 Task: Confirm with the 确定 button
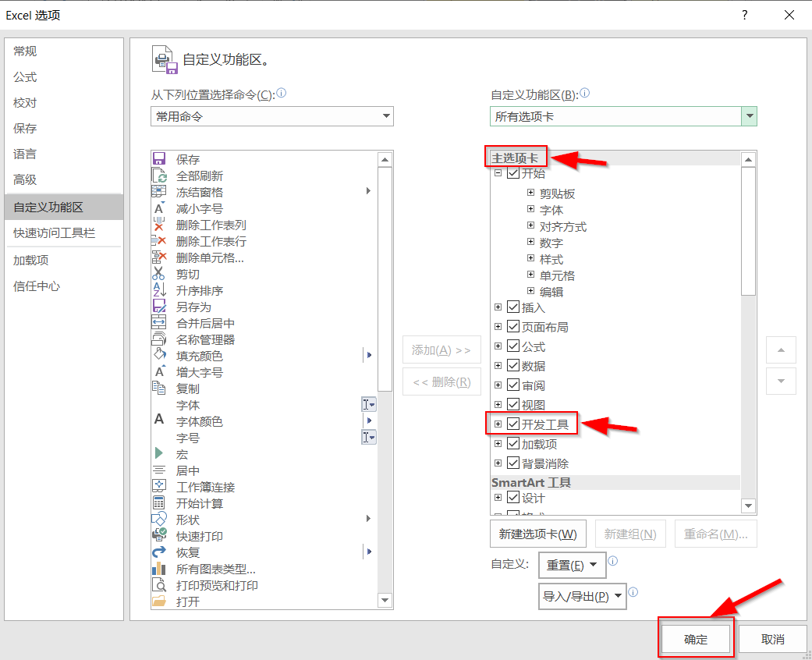(x=696, y=639)
